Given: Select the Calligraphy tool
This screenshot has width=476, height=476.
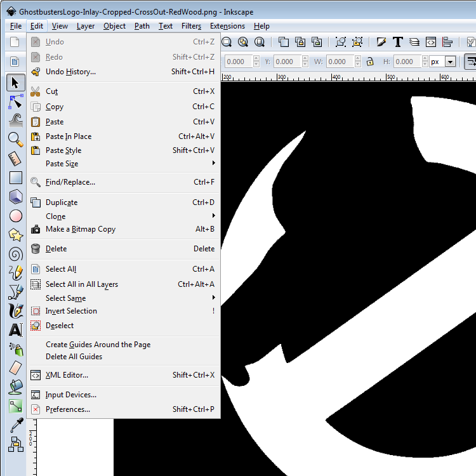Looking at the screenshot, I should (15, 311).
